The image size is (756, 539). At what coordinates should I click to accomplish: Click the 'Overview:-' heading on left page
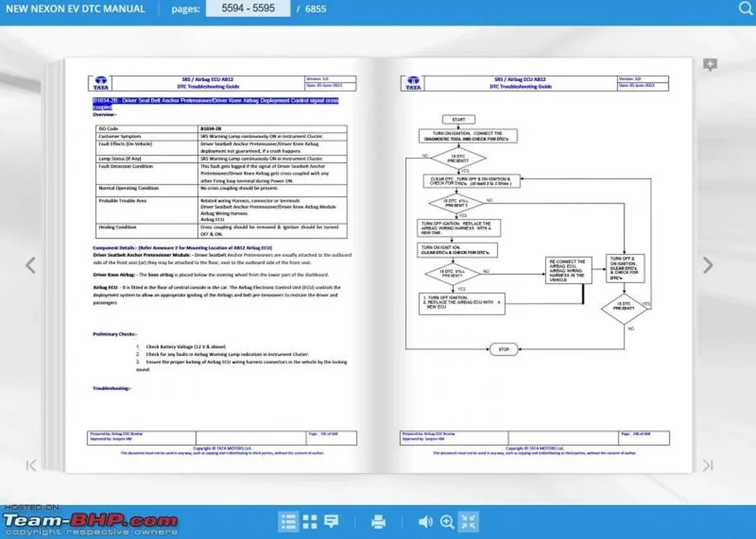104,115
